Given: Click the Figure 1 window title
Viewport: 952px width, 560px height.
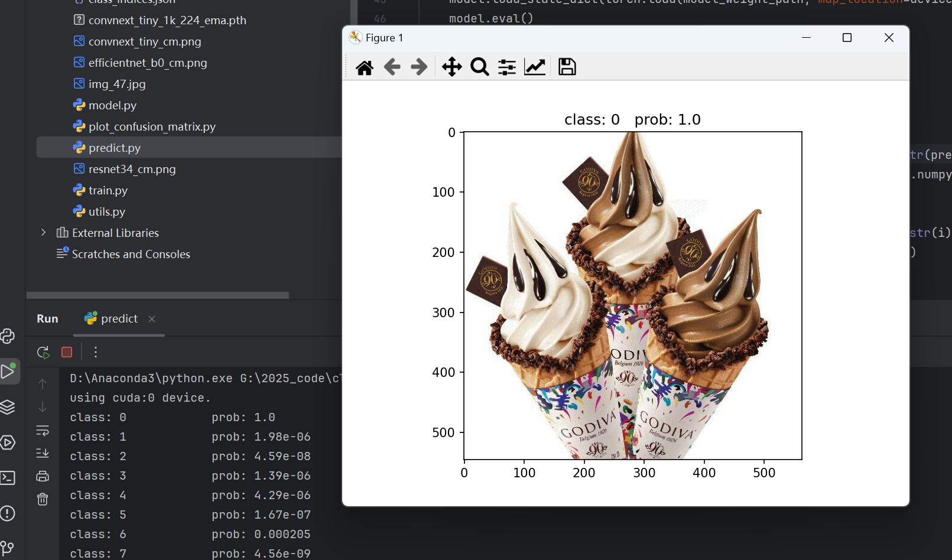Looking at the screenshot, I should coord(384,38).
